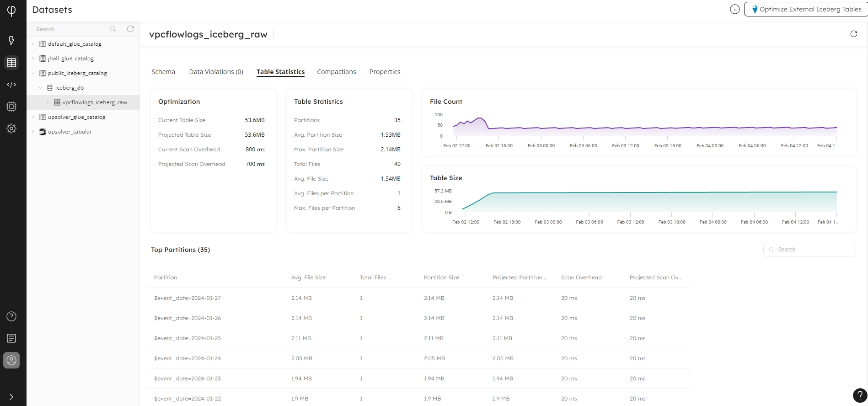Open the Datasets table icon in sidebar
868x406 pixels.
(11, 63)
